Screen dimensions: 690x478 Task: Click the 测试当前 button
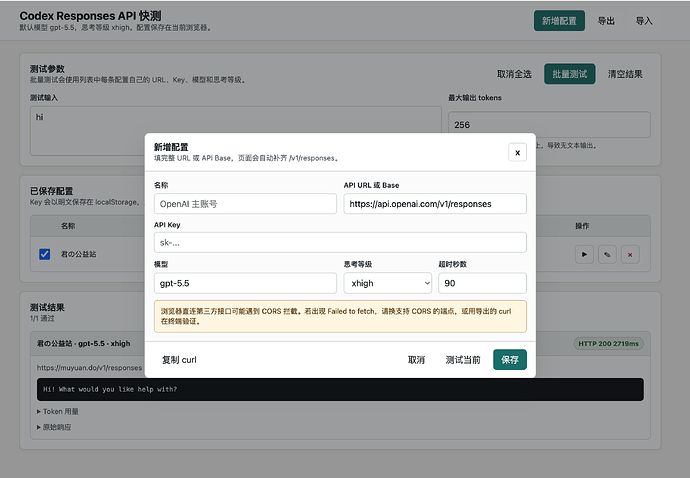462,360
